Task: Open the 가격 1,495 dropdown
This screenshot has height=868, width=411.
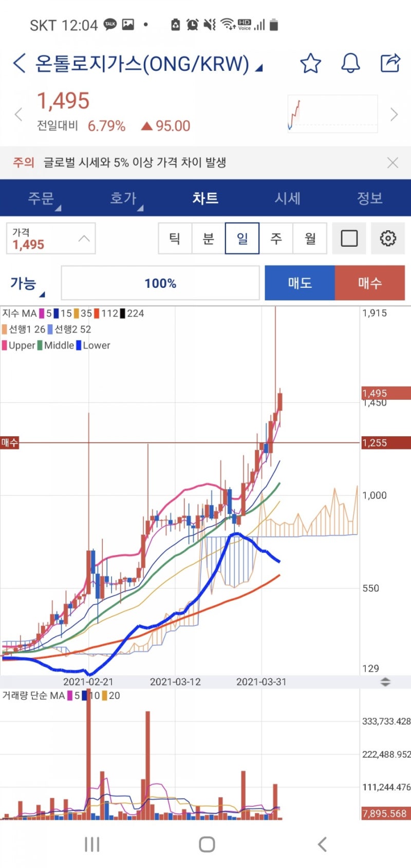Action: pyautogui.click(x=51, y=238)
